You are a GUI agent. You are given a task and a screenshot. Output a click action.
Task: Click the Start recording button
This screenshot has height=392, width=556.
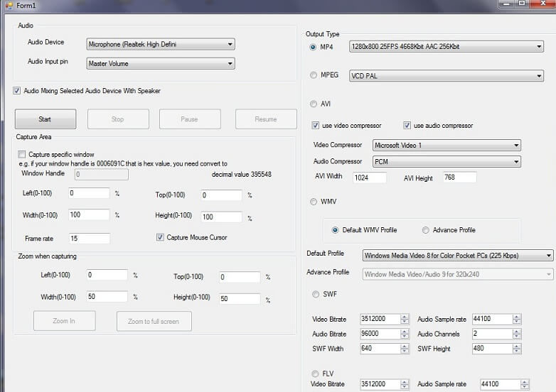46,119
